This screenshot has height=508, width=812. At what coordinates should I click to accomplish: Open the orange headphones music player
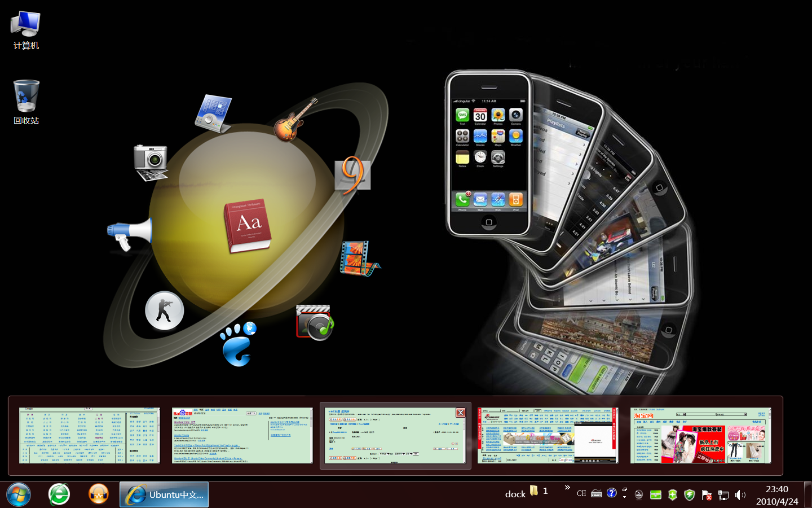tap(99, 494)
